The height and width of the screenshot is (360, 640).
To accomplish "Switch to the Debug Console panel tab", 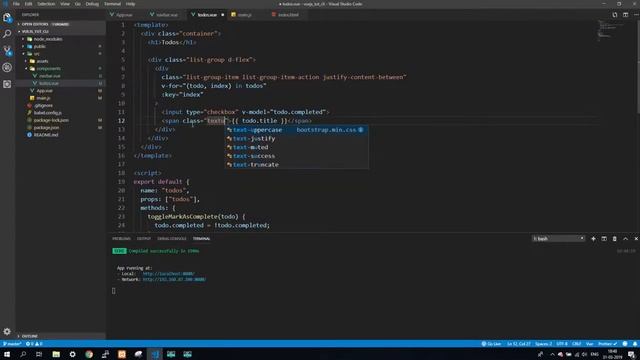I will [171, 238].
